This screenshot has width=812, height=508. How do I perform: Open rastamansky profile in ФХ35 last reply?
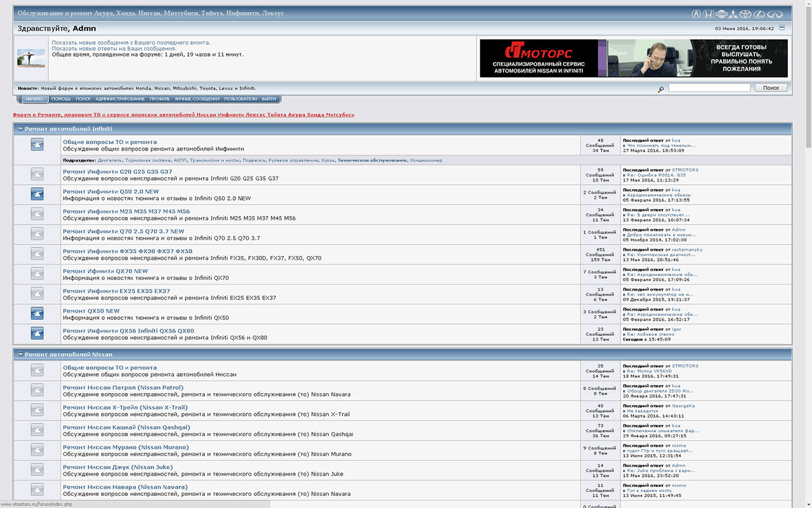point(687,250)
